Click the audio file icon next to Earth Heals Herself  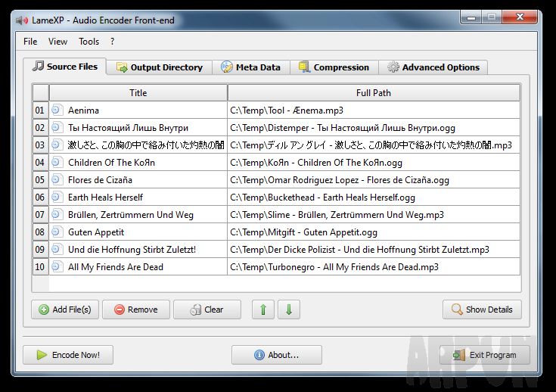[x=57, y=198]
